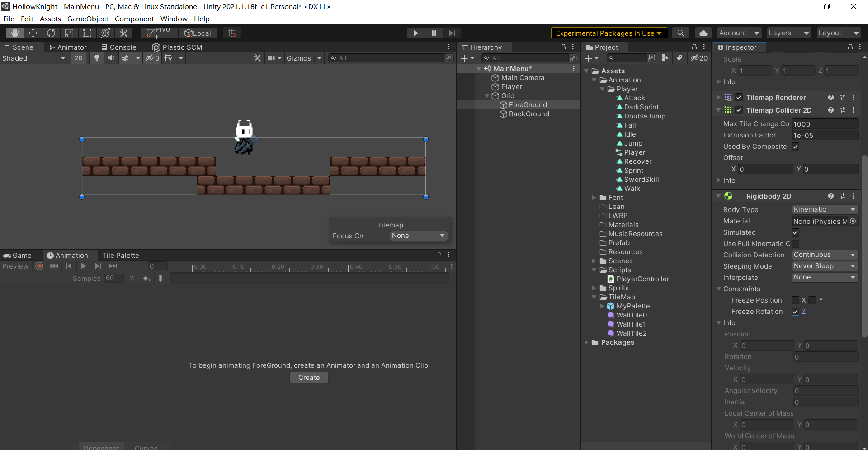Uncheck Freeze Rotation Z
868x450 pixels.
click(796, 312)
